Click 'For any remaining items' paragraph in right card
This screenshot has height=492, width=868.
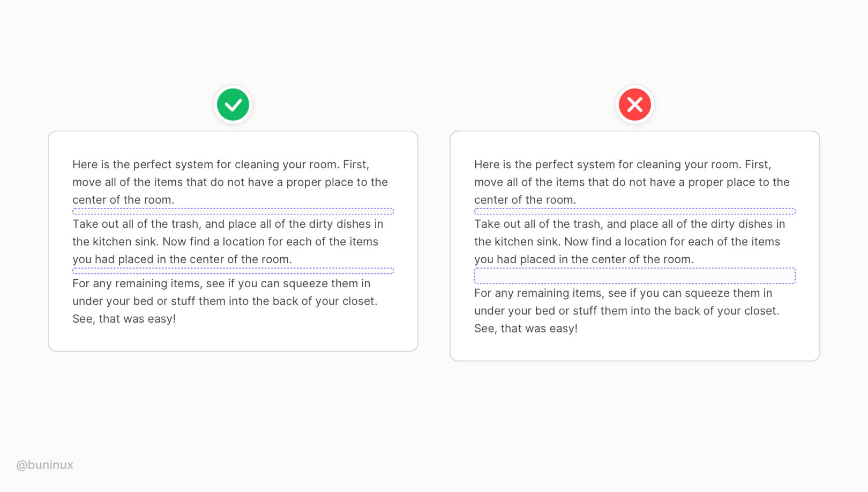point(627,311)
